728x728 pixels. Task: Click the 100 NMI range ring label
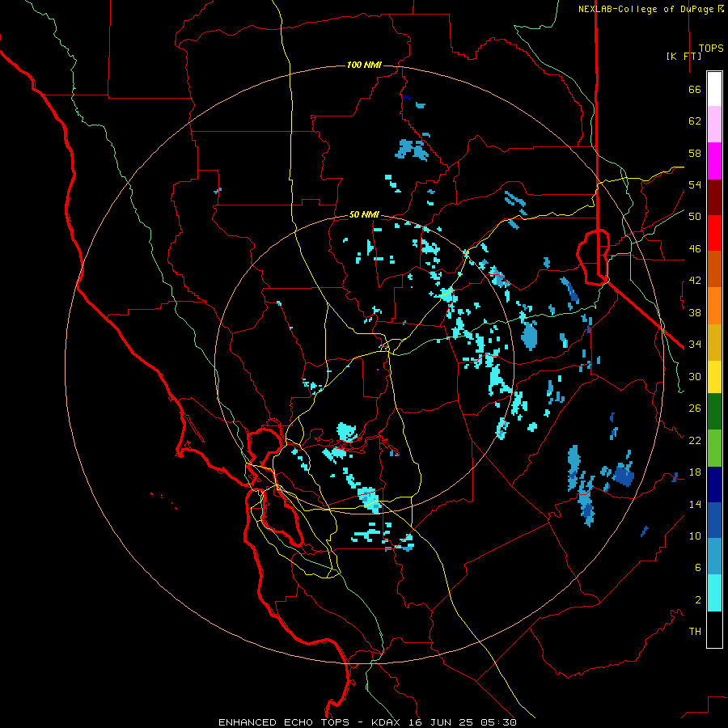pos(364,65)
